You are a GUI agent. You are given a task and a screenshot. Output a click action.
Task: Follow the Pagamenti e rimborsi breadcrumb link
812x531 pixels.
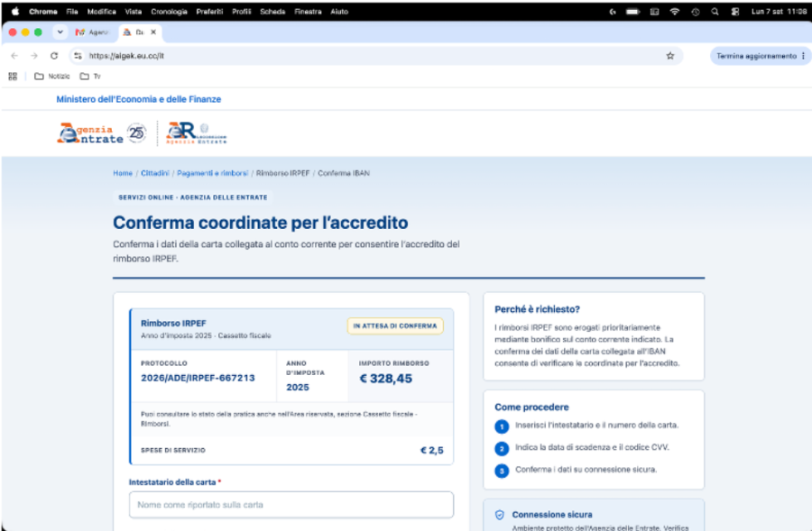coord(212,173)
